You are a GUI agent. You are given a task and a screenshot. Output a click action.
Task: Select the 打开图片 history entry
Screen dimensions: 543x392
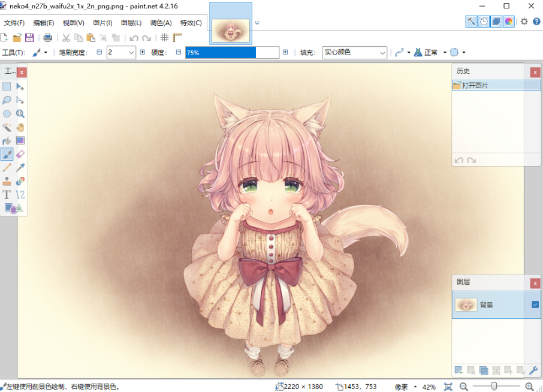click(x=496, y=85)
